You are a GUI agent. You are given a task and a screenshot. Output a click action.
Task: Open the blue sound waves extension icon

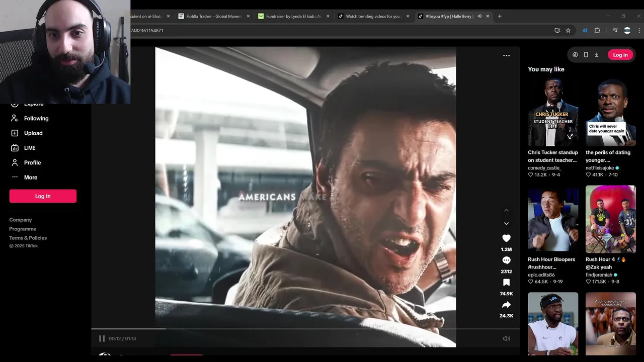click(x=585, y=31)
